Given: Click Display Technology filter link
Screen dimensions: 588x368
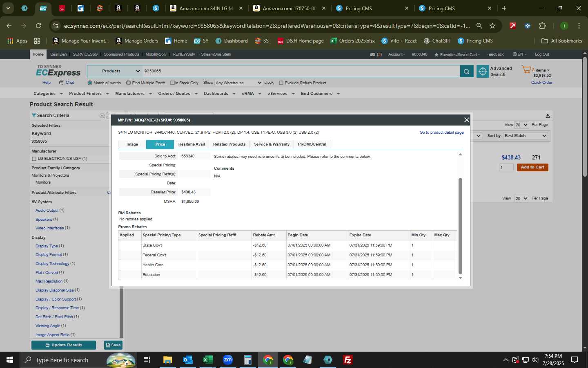Looking at the screenshot, I should [x=52, y=264].
